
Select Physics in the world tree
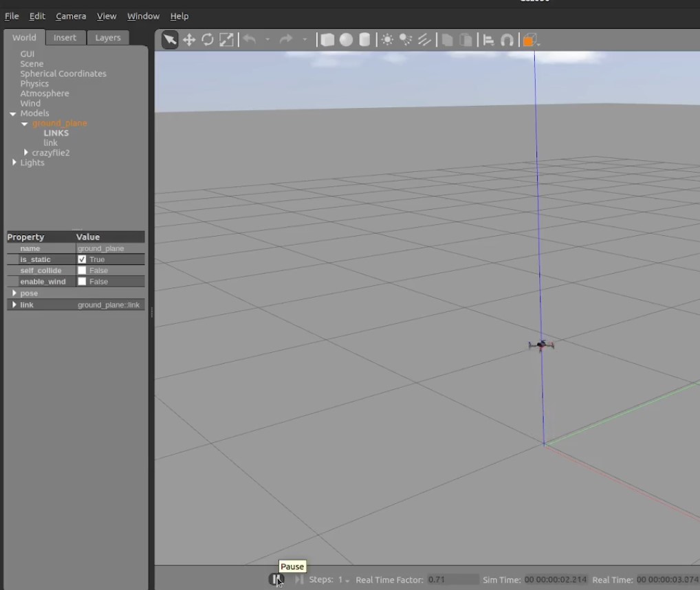(34, 83)
